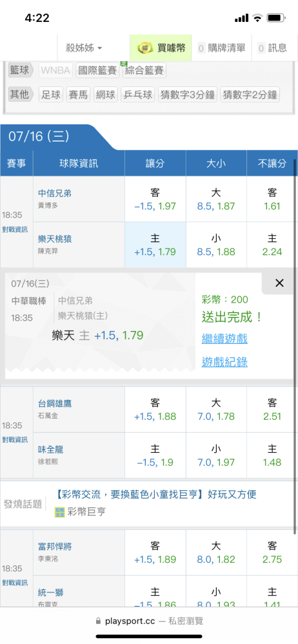
Task: Open the 彩幣交流 hot topic post
Action: [155, 494]
